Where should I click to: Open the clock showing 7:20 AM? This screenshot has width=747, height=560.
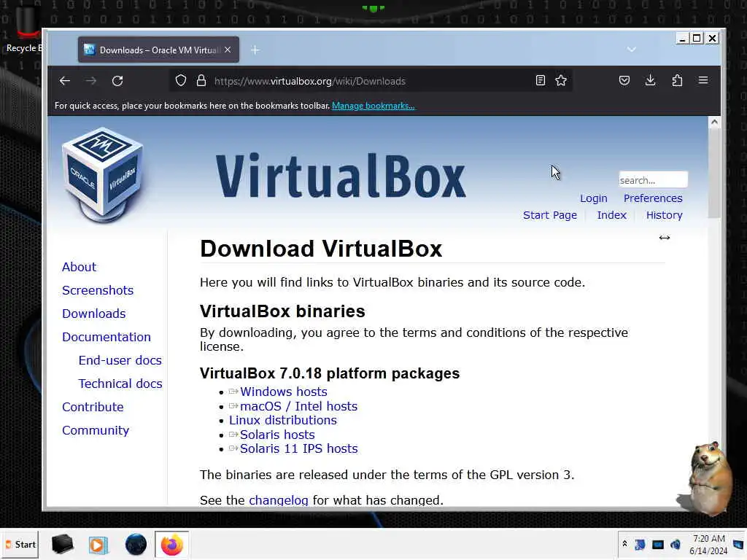708,544
